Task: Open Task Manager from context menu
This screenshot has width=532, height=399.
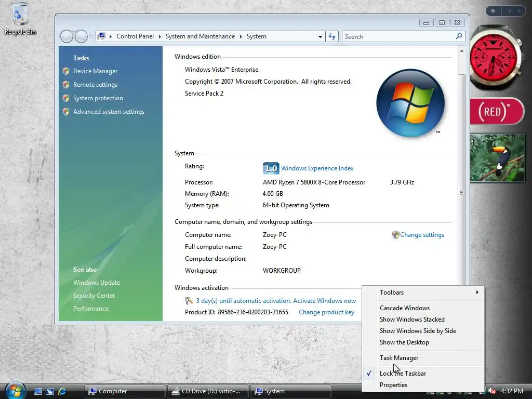Action: coord(423,358)
